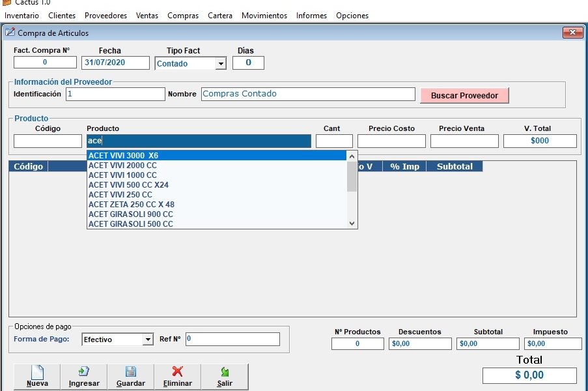Click the Salir exit icon
The width and height of the screenshot is (588, 391).
point(225,372)
